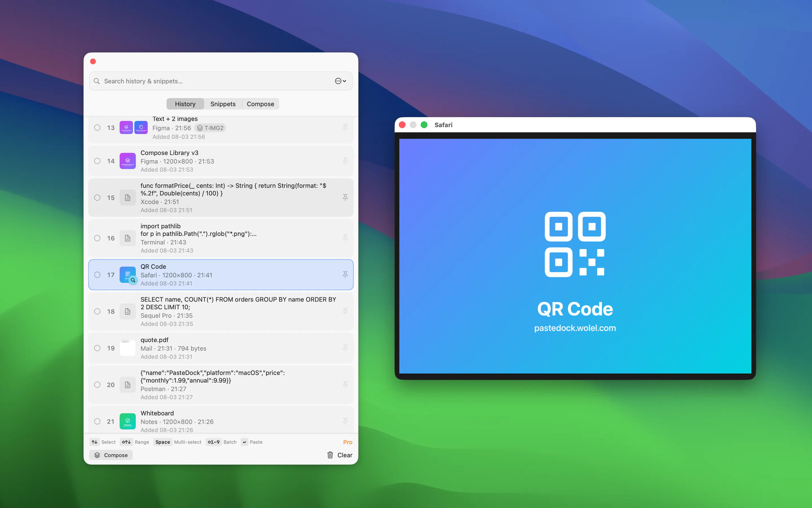Click the document icon for import pathlib item

127,238
